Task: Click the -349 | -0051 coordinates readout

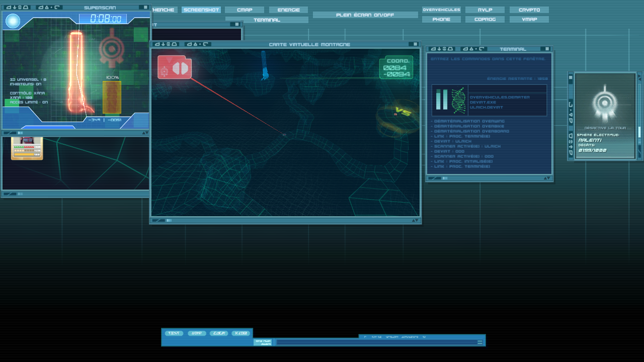Action: coord(105,120)
